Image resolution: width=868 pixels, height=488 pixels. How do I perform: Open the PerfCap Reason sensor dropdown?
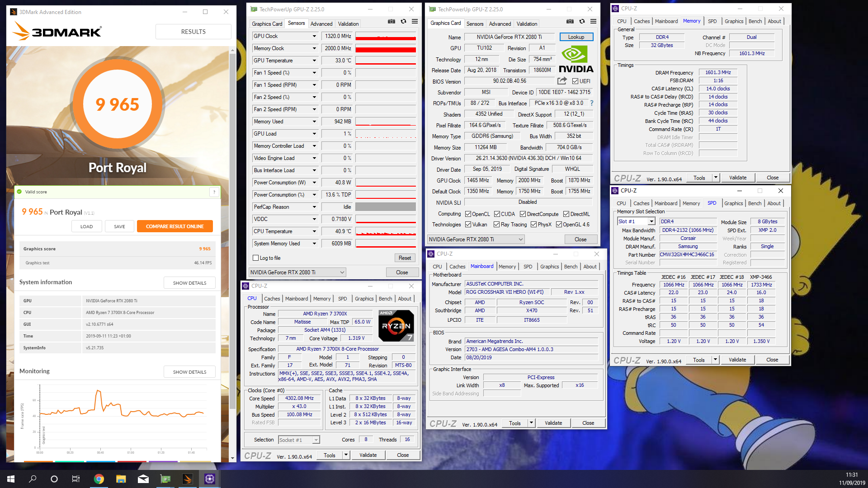[314, 207]
